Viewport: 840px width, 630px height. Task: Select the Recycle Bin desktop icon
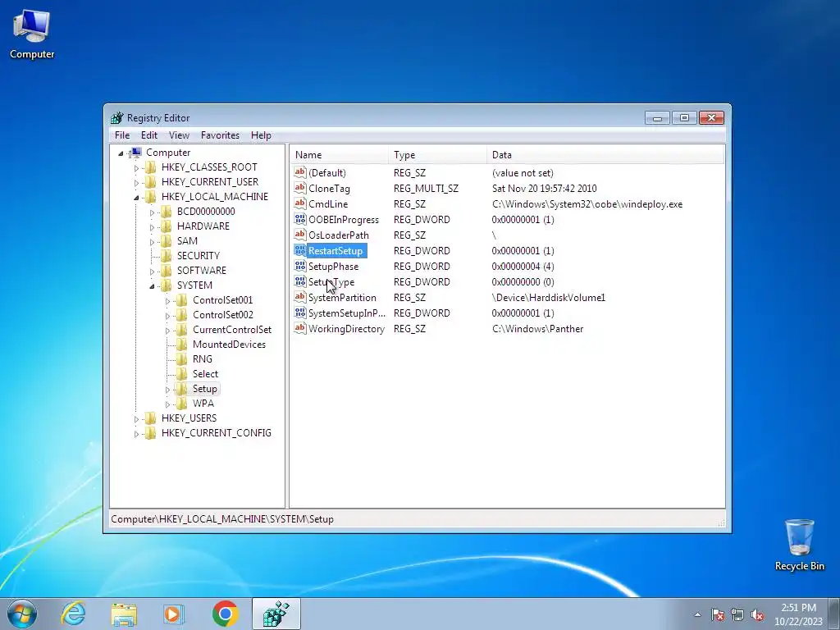799,546
